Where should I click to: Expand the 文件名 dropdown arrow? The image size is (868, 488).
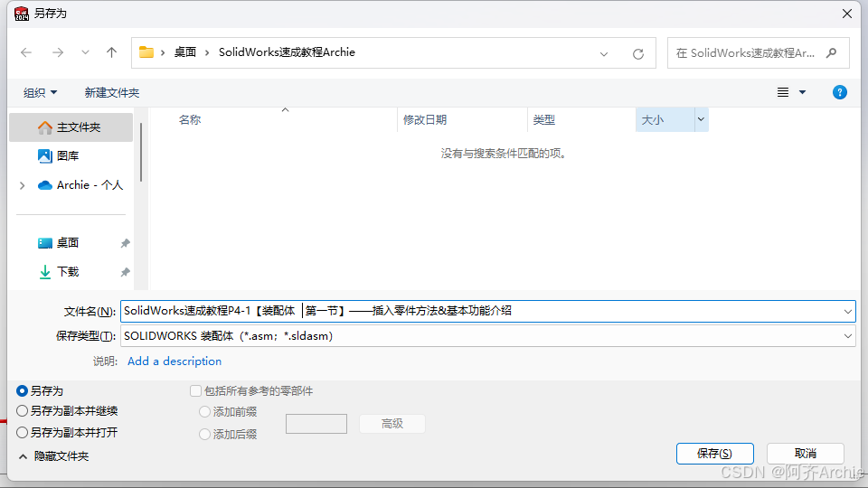pos(847,312)
